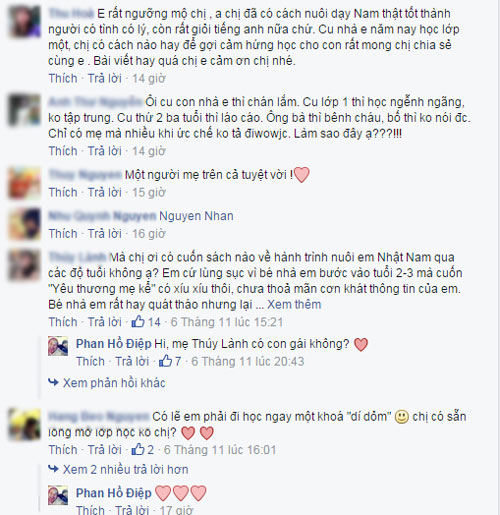The image size is (500, 515).
Task: Open tagged profile Nguyen Nhan
Action: click(x=196, y=216)
